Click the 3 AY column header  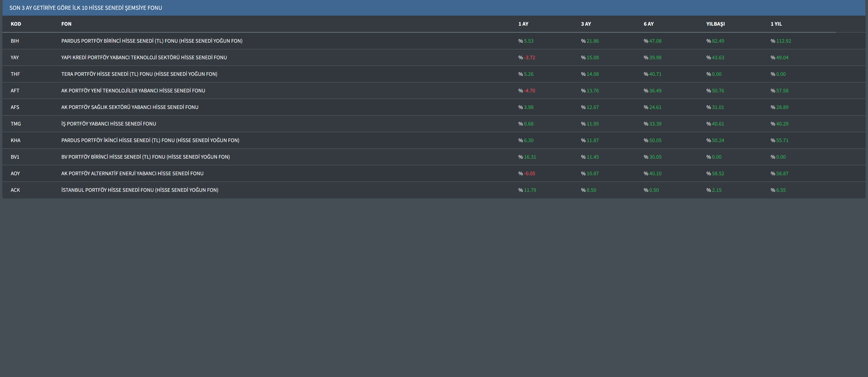586,24
